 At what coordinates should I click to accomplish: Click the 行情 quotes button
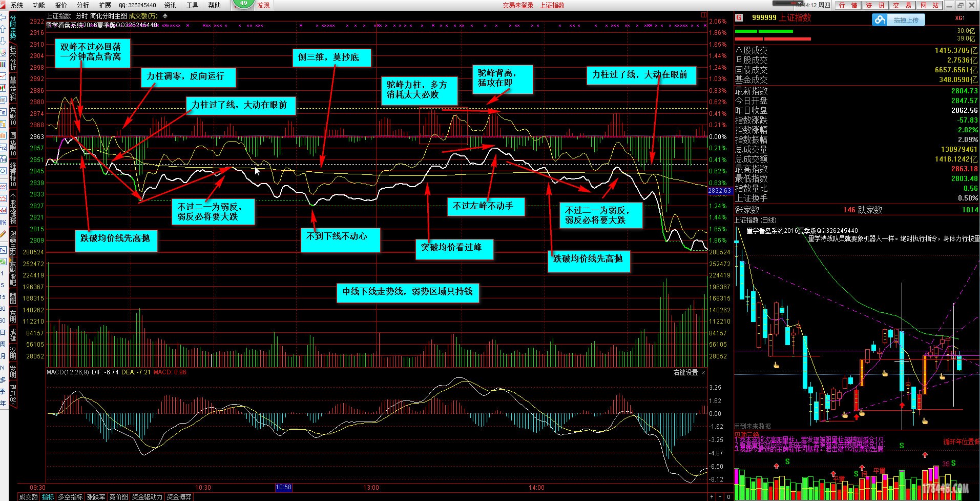coord(847,5)
